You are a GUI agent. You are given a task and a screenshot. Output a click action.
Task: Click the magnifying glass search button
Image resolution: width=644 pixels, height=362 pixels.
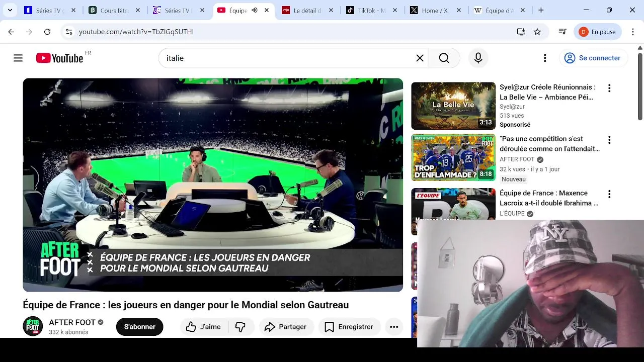click(444, 58)
